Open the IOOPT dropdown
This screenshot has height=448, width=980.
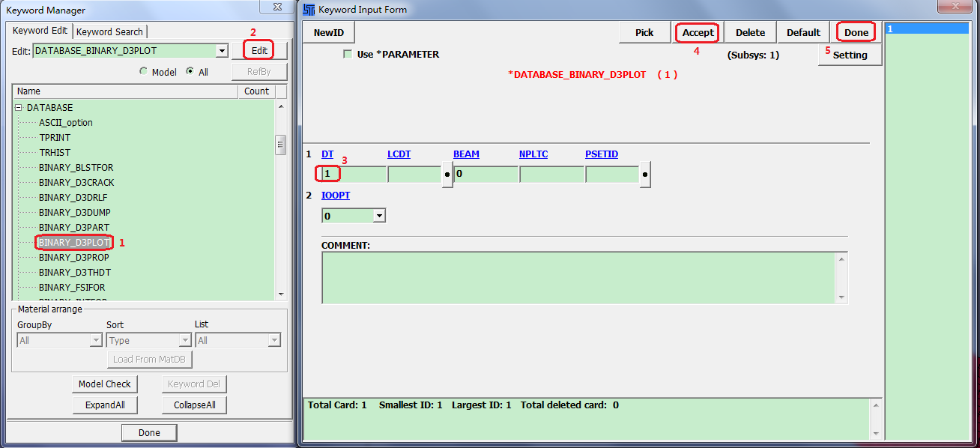click(379, 216)
